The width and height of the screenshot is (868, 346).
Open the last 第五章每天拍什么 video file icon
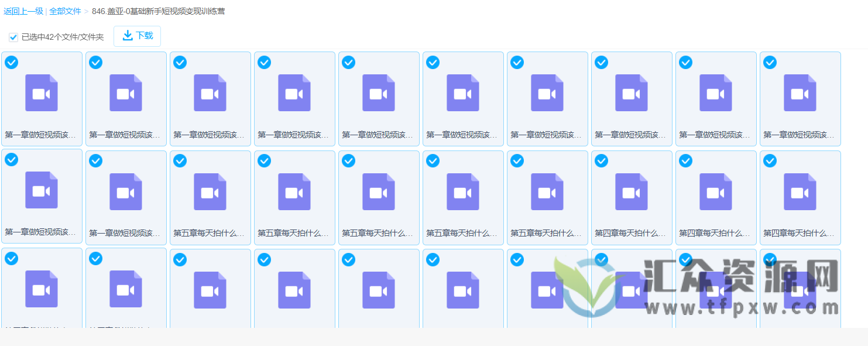[547, 190]
